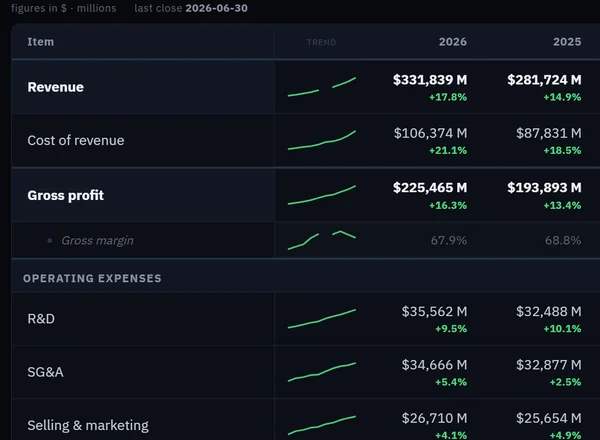Open the Selling & marketing sparkline
The width and height of the screenshot is (600, 440).
click(x=322, y=425)
